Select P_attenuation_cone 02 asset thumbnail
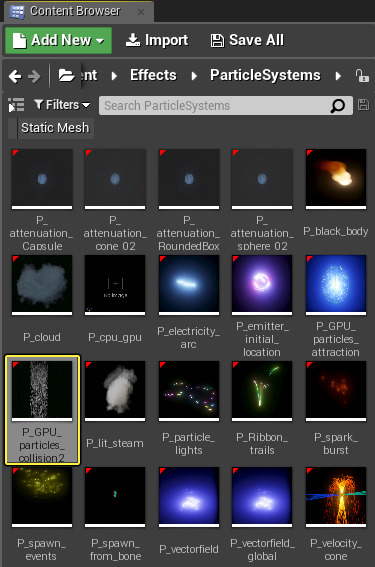 [115, 179]
